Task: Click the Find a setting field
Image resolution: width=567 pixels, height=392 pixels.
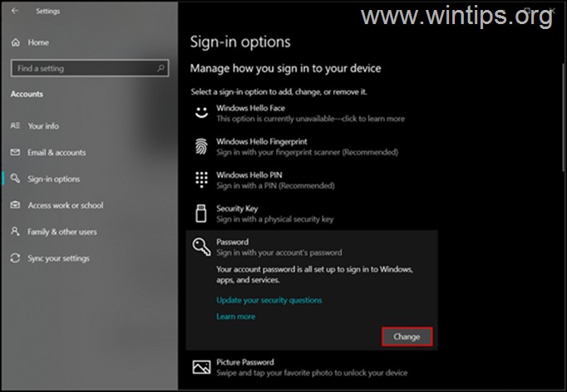Action: (81, 68)
